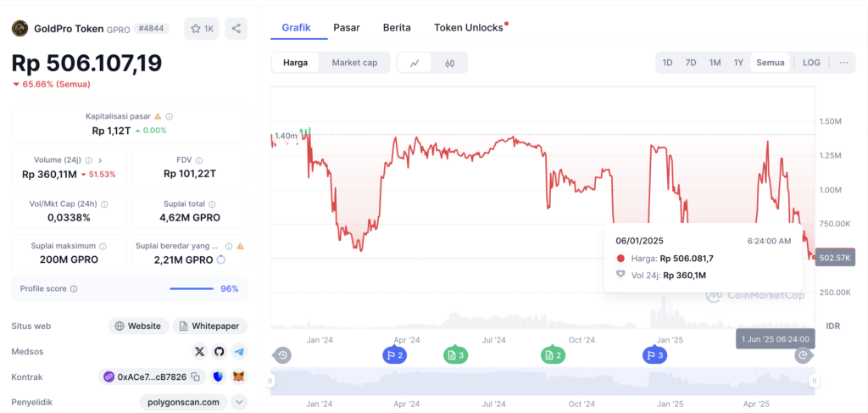Viewport: 868px width, 413px height.
Task: Open the chart more options menu
Action: point(843,63)
